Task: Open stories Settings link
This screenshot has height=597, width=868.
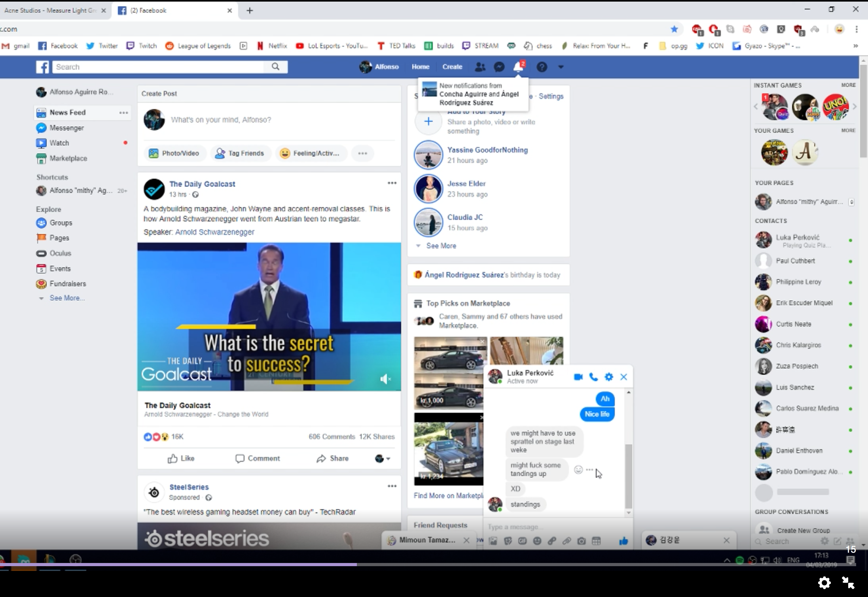Action: [x=551, y=96]
